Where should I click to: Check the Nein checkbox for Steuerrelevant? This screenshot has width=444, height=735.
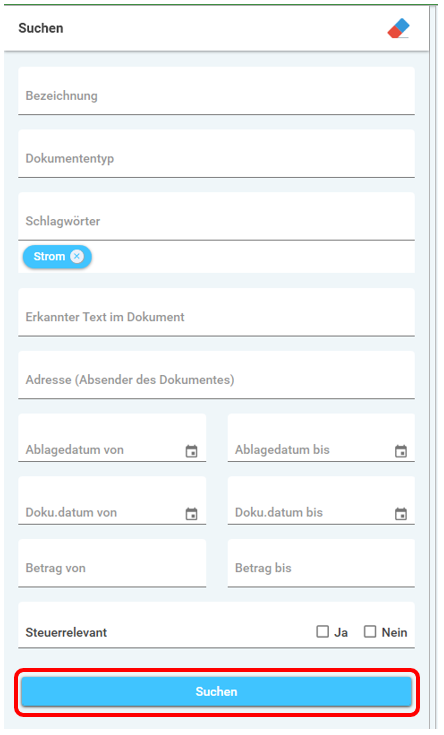[370, 631]
